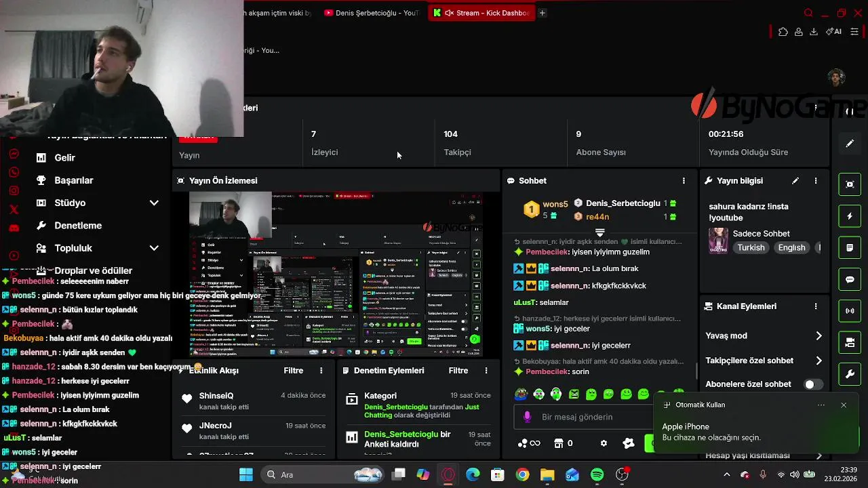Screen dimensions: 868x488
Task: Click the broadcast signal icon in right rail
Action: pos(850,311)
